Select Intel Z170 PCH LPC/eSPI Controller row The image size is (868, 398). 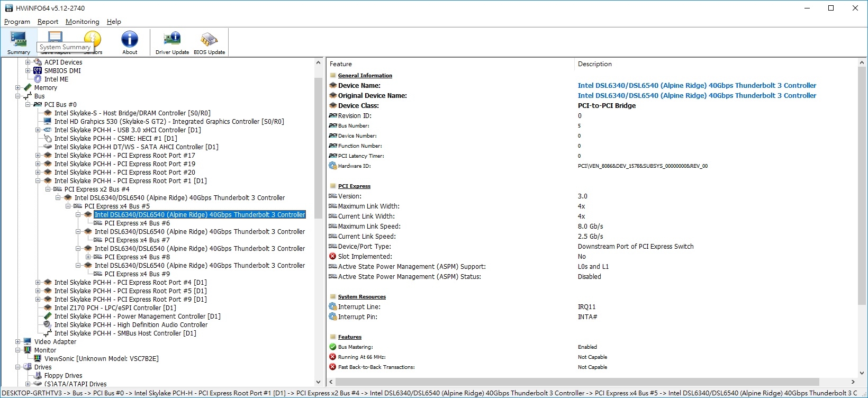tap(115, 308)
